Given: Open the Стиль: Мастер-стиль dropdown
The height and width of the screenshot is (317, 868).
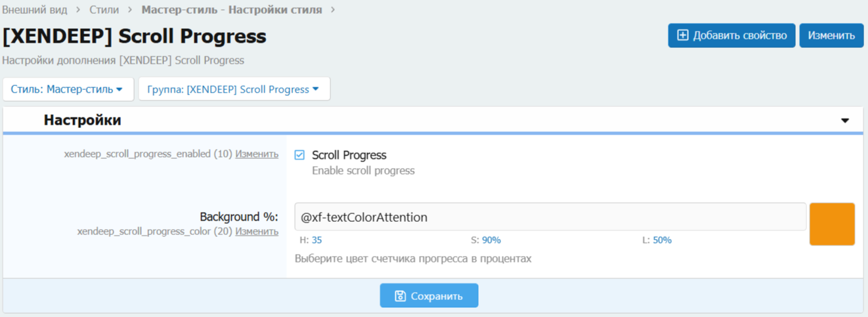Looking at the screenshot, I should point(68,89).
